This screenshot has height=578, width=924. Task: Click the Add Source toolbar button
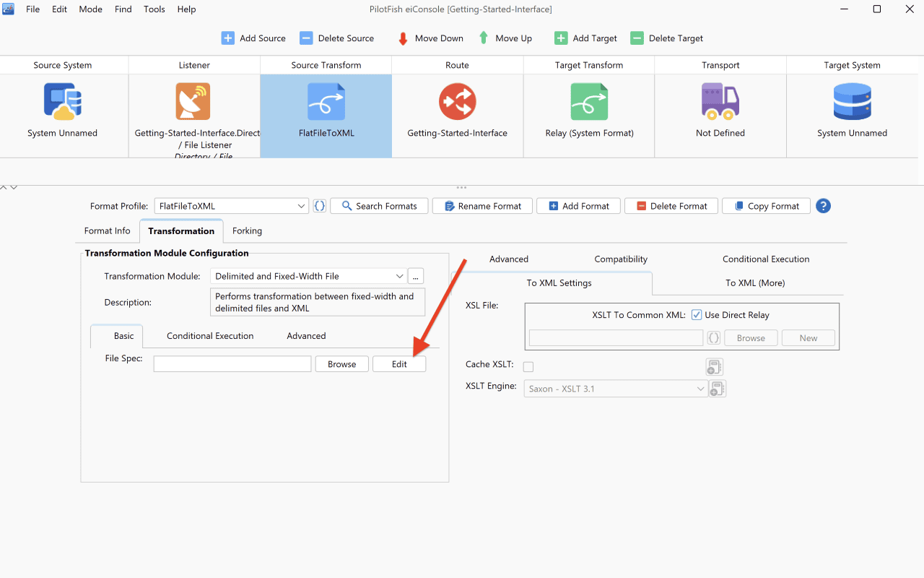click(x=253, y=38)
